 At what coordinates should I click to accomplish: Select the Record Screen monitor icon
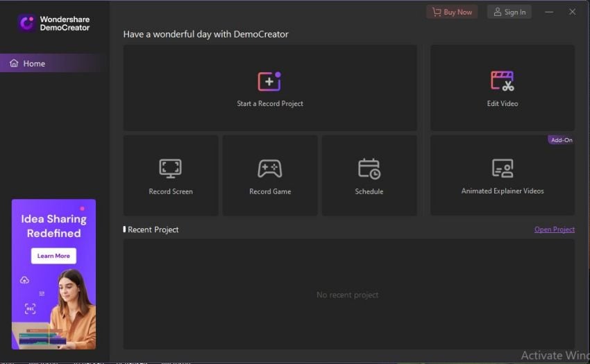pyautogui.click(x=171, y=168)
